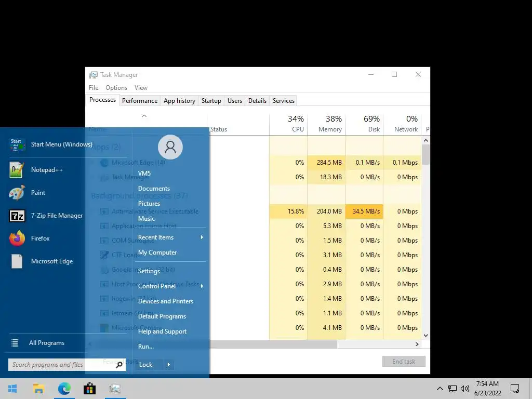Open File Explorer from the taskbar
Viewport: 532px width, 399px height.
(x=38, y=389)
